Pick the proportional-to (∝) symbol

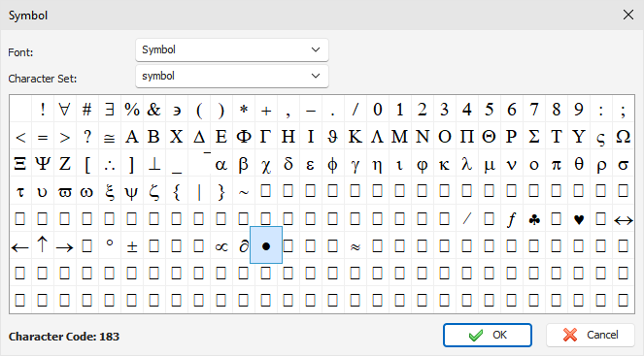(x=220, y=245)
